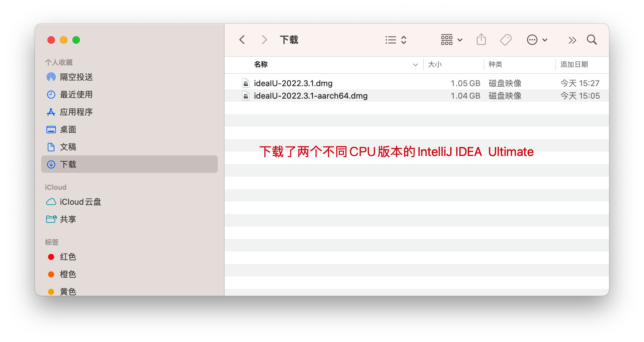
Task: Click the desktop icon beside 桌面
Action: click(51, 129)
